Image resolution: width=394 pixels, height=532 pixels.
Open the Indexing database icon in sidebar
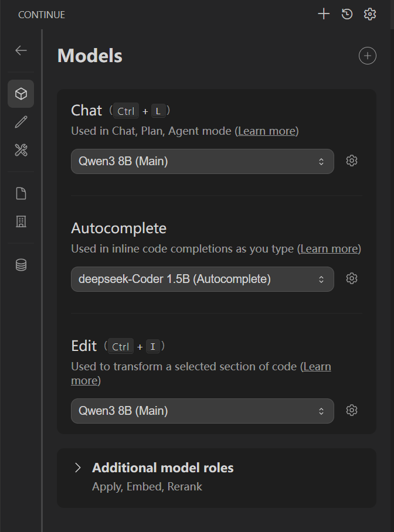tap(21, 265)
